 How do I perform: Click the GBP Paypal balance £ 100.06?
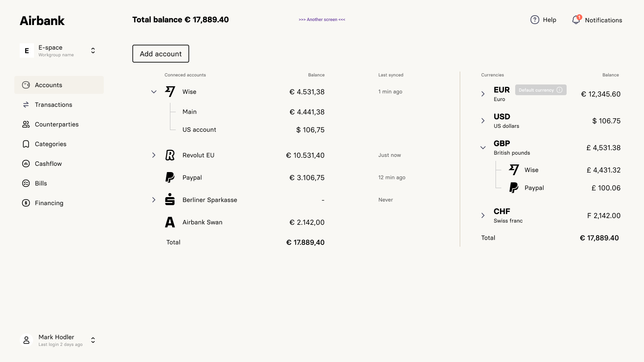[x=606, y=188]
